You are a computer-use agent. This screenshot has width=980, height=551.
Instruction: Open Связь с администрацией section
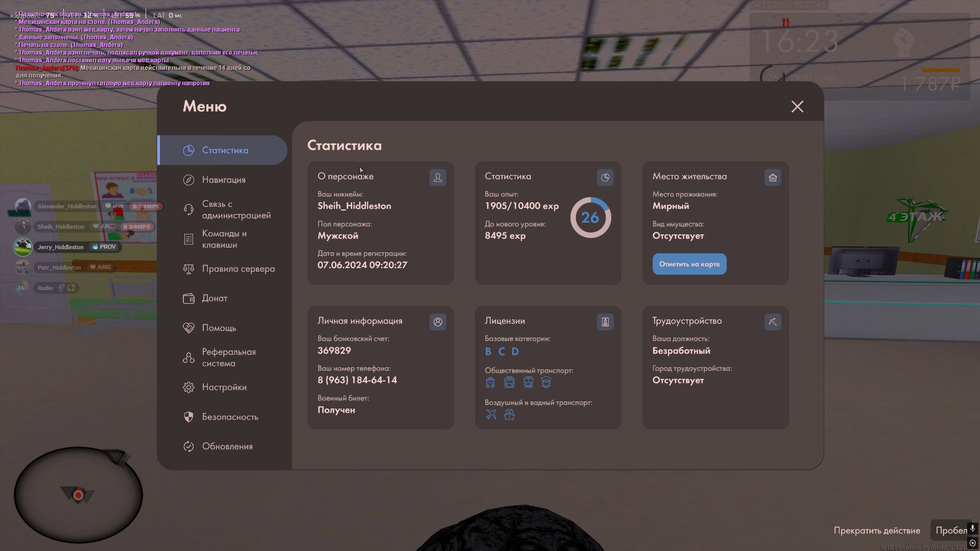pos(235,209)
